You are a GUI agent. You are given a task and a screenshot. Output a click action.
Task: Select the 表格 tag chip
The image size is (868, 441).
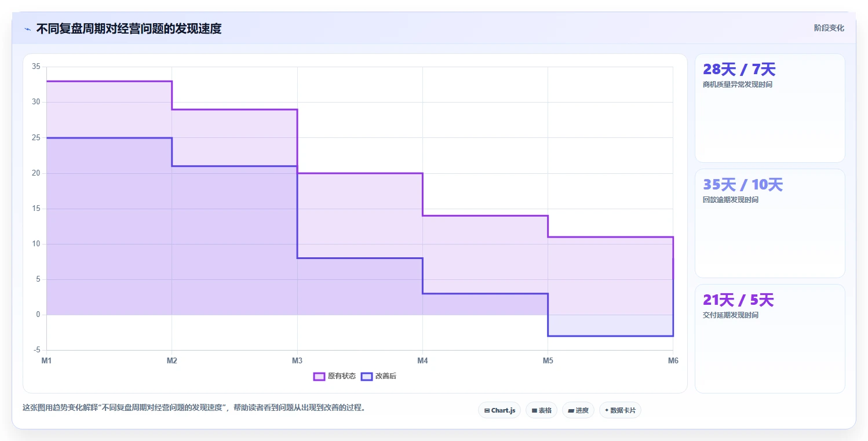541,410
